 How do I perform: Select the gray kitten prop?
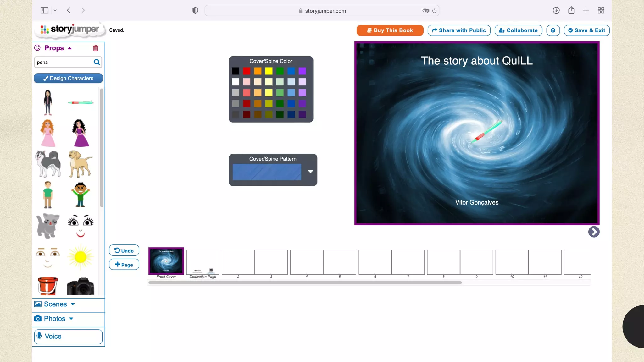[x=48, y=225]
